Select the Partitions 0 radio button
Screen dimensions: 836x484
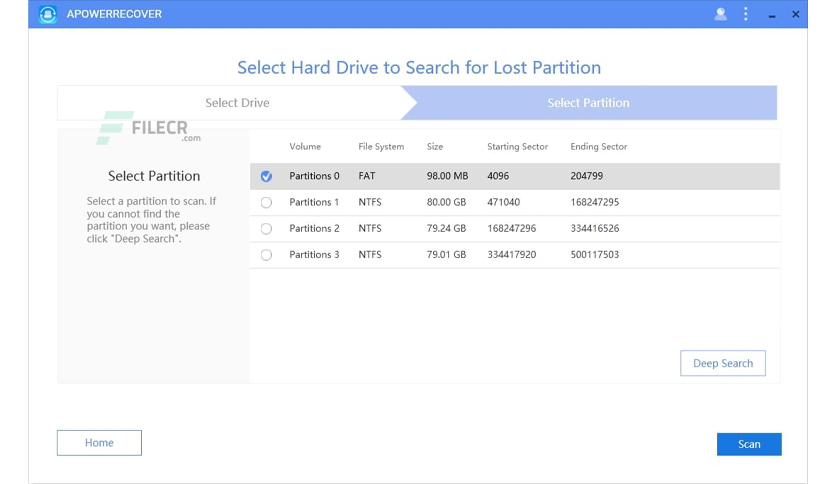pos(266,176)
